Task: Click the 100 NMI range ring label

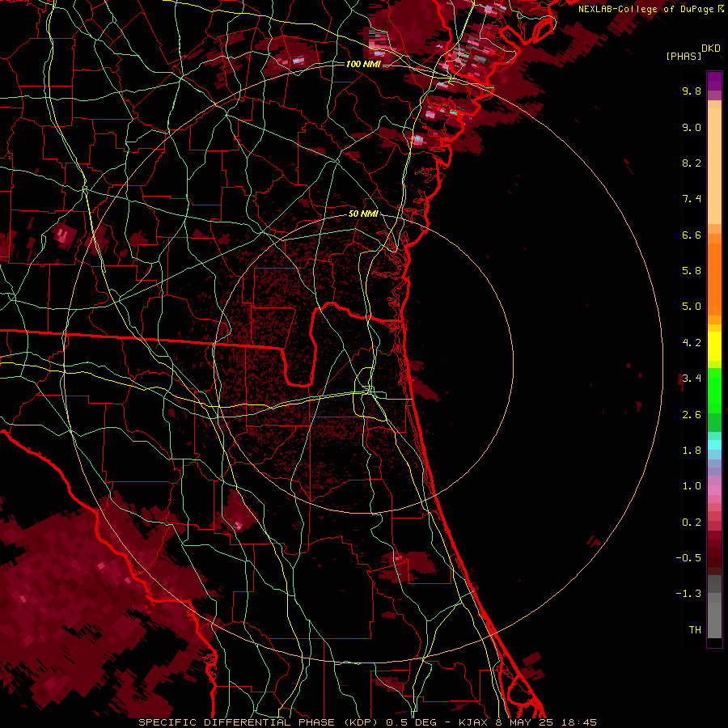Action: pos(363,64)
